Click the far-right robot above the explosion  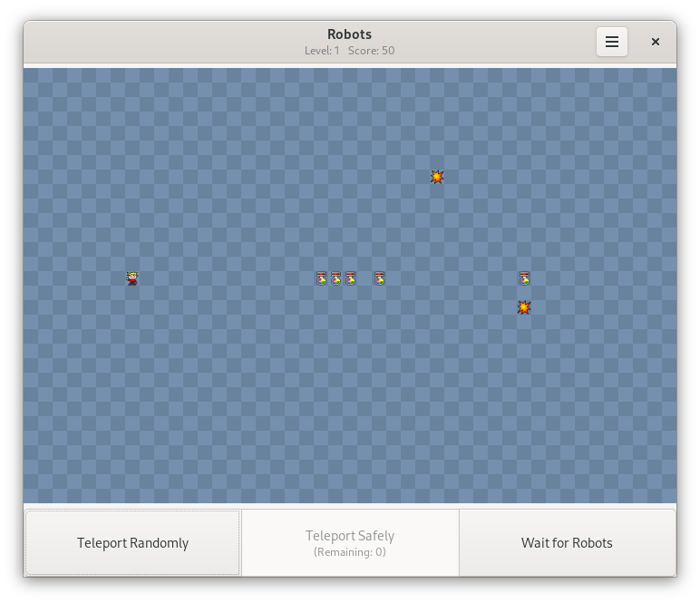point(524,278)
